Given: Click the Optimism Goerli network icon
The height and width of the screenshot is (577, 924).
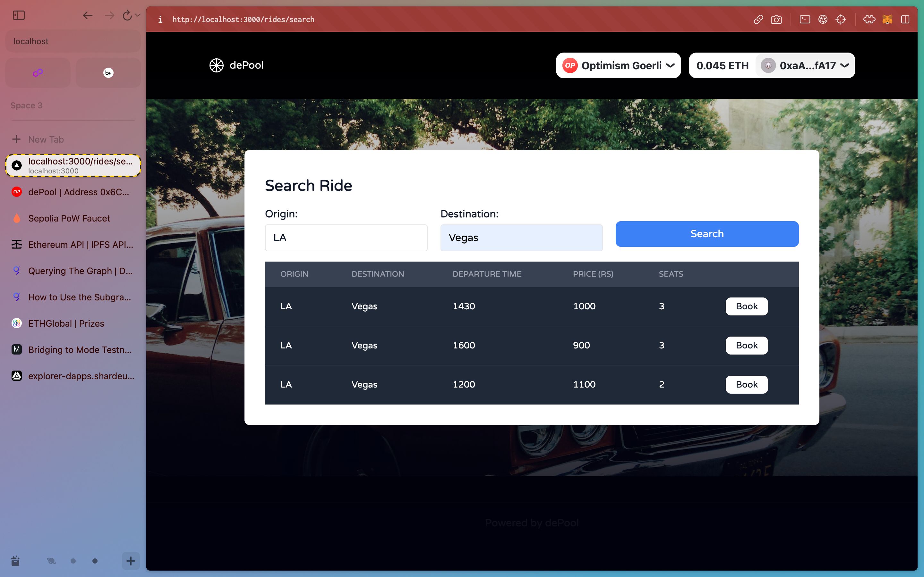Looking at the screenshot, I should (x=570, y=65).
